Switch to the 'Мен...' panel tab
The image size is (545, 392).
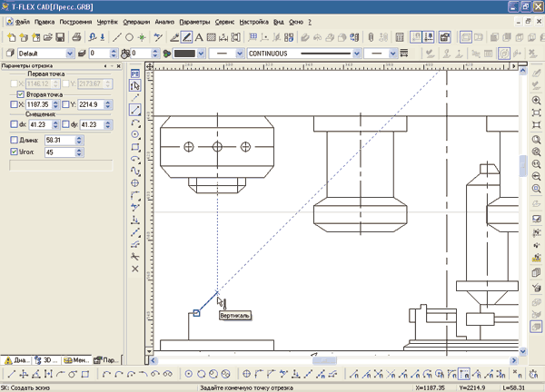tap(76, 359)
